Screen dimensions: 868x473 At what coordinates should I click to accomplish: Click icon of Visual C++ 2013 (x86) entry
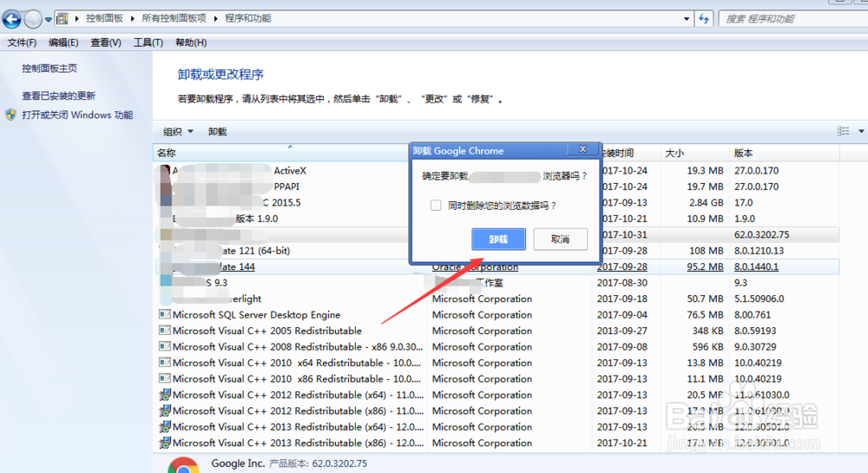pyautogui.click(x=164, y=443)
